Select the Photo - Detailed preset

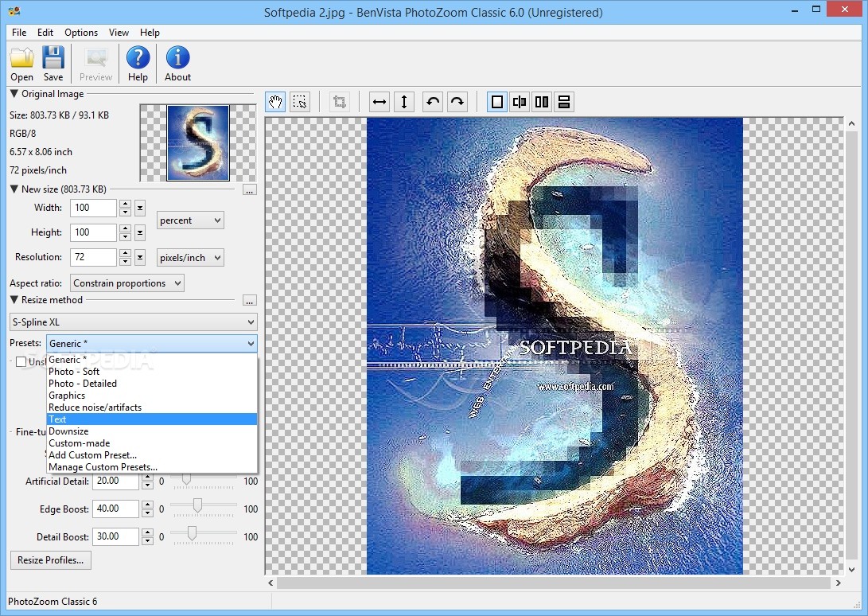[152, 384]
